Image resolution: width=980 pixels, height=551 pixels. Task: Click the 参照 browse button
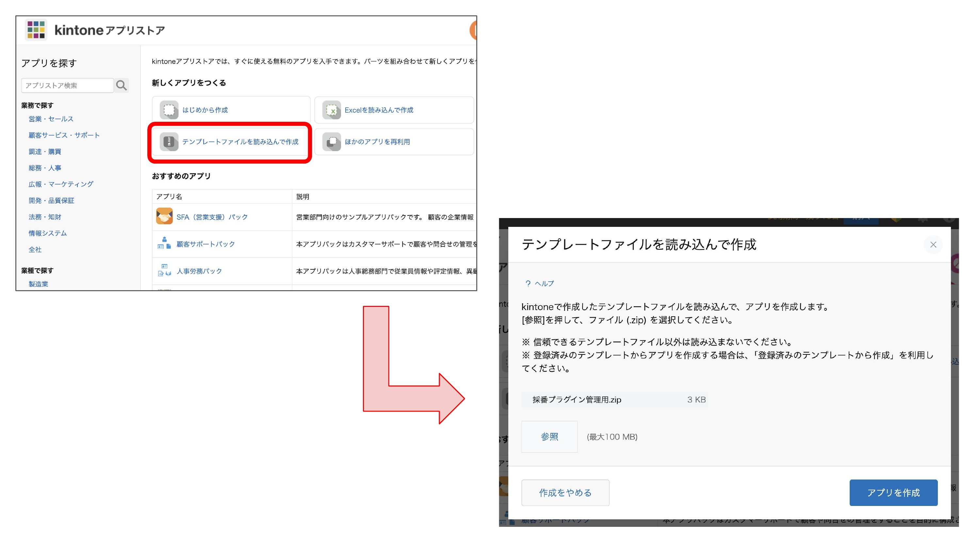pyautogui.click(x=549, y=436)
